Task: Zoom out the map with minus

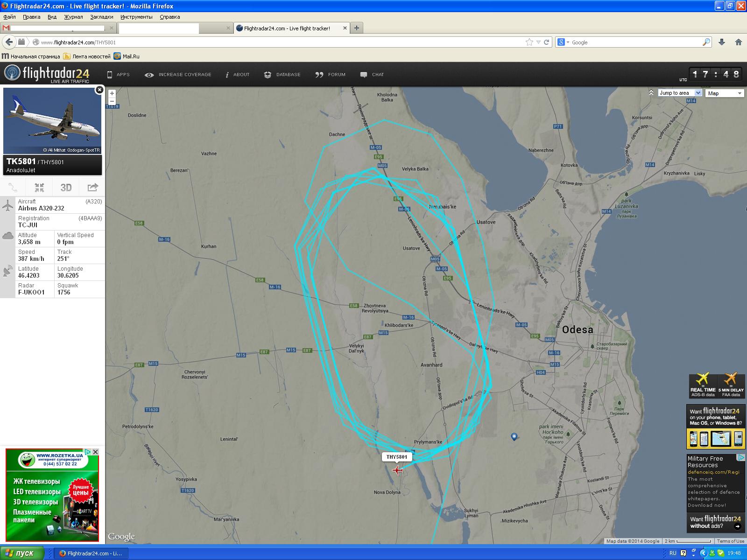Action: pos(112,101)
